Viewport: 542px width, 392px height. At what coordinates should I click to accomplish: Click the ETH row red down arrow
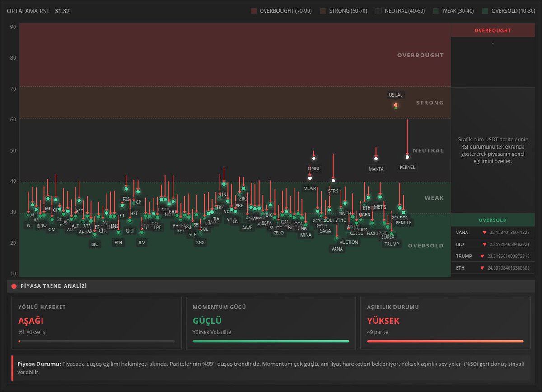tap(484, 268)
